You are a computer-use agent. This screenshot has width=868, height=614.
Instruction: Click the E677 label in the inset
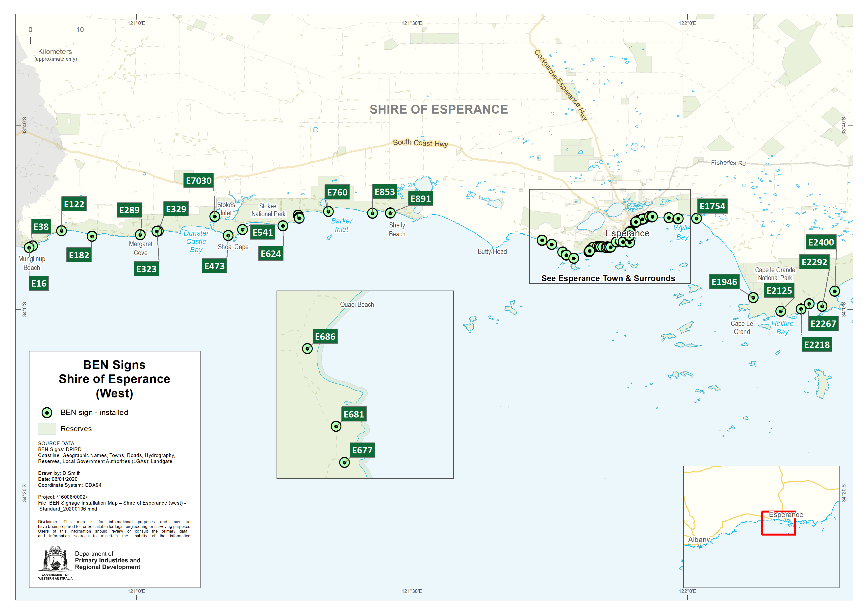pyautogui.click(x=362, y=450)
